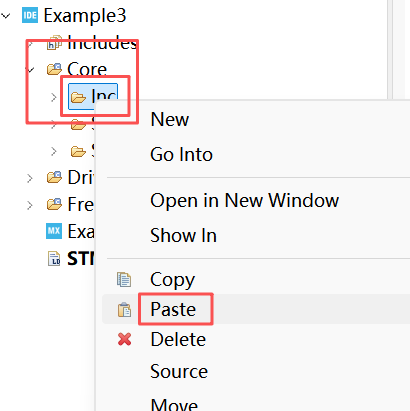410x411 pixels.
Task: Expand the FreeRTOS folder chevron below Drivers
Action: coord(30,205)
